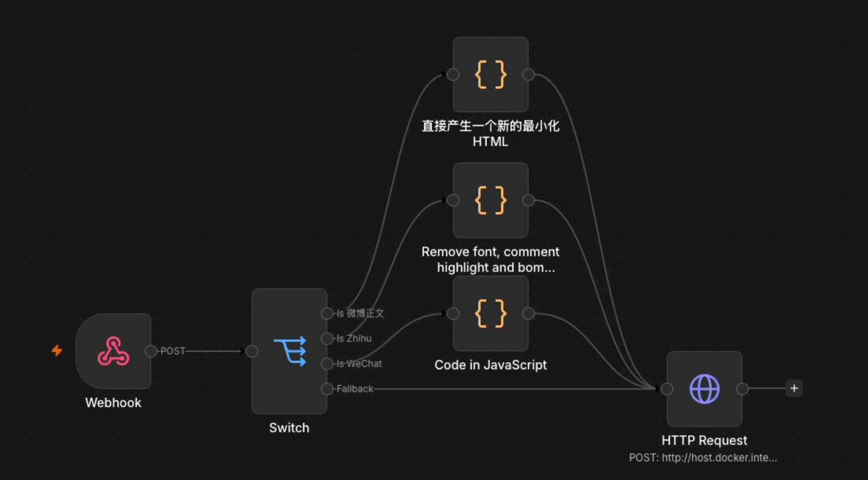Click the Webhook POST output connector
The width and height of the screenshot is (868, 480).
[151, 351]
